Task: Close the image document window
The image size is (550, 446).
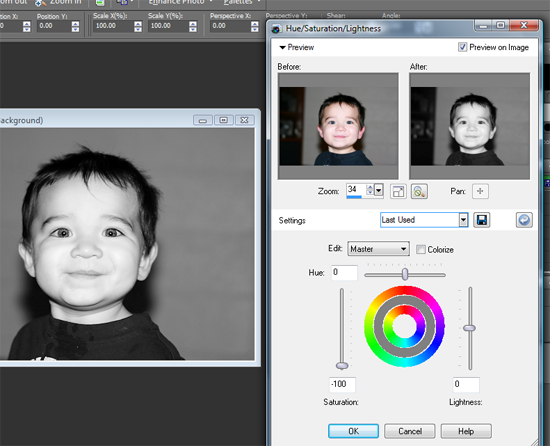Action: [x=244, y=120]
